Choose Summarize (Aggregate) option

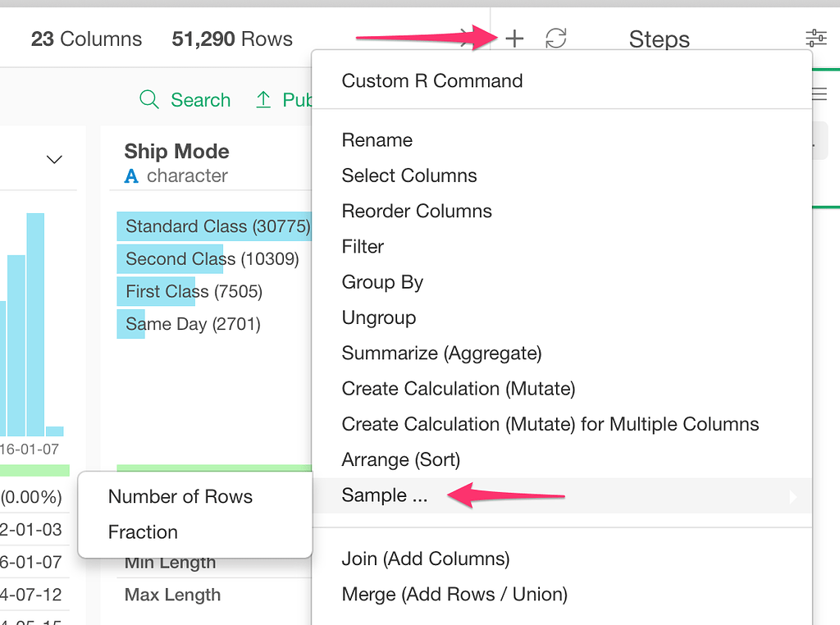pyautogui.click(x=441, y=354)
